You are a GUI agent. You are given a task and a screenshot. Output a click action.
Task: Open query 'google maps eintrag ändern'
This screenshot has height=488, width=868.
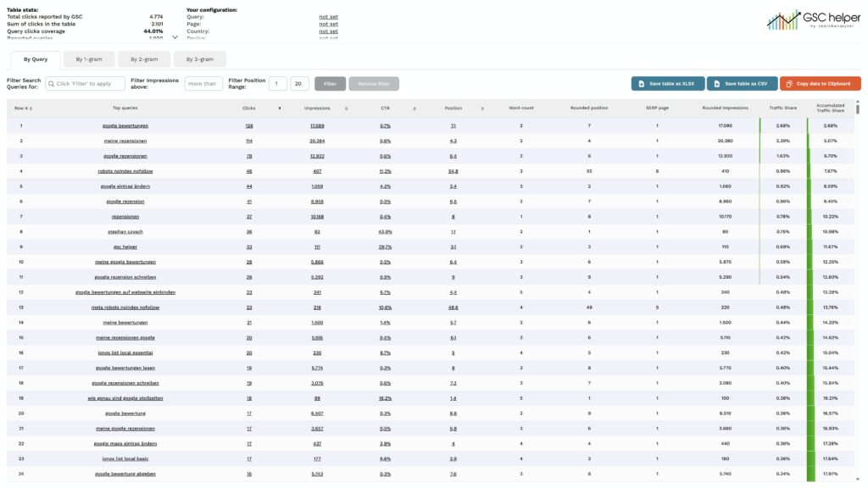(x=125, y=443)
